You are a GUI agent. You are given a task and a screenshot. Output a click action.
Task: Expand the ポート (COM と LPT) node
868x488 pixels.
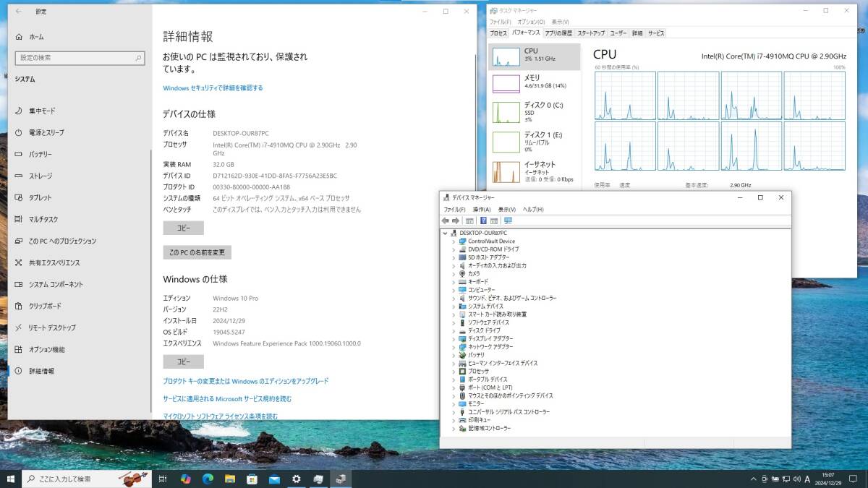point(454,388)
